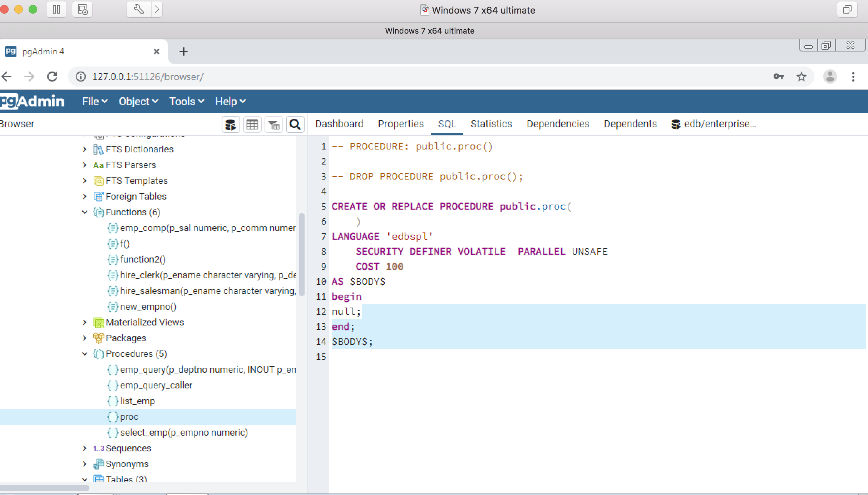
Task: Reload the pgAdmin page
Action: point(52,77)
